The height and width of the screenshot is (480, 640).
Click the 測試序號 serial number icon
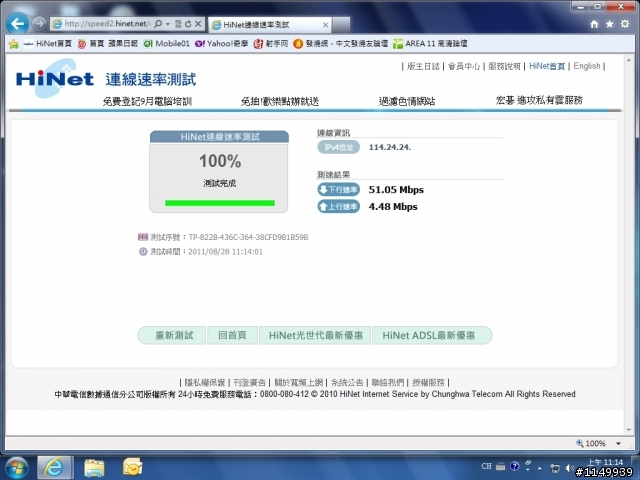143,237
